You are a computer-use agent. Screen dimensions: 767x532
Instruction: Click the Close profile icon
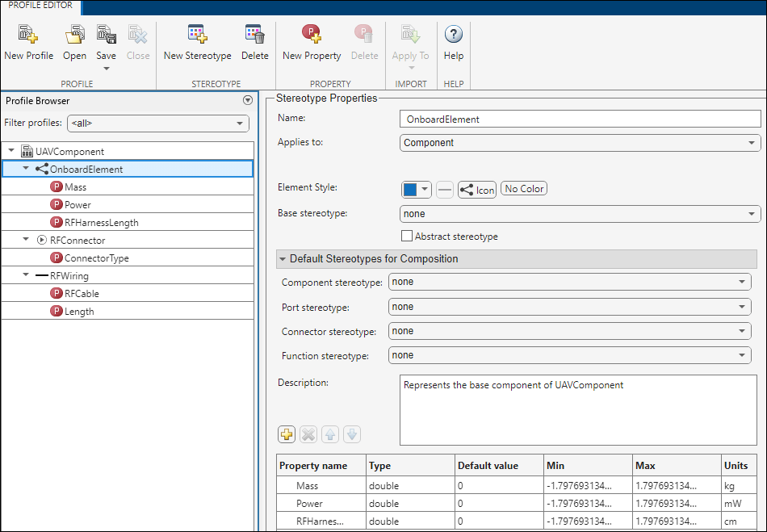(138, 34)
